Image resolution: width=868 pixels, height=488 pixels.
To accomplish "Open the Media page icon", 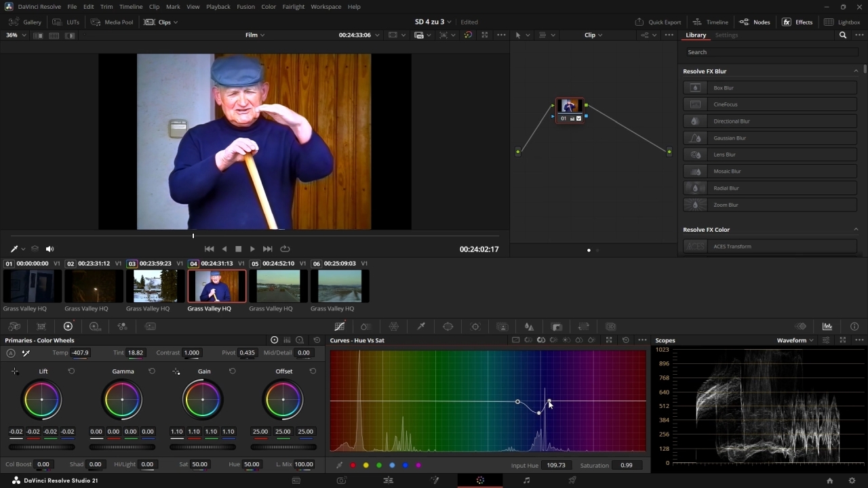I will point(296,480).
